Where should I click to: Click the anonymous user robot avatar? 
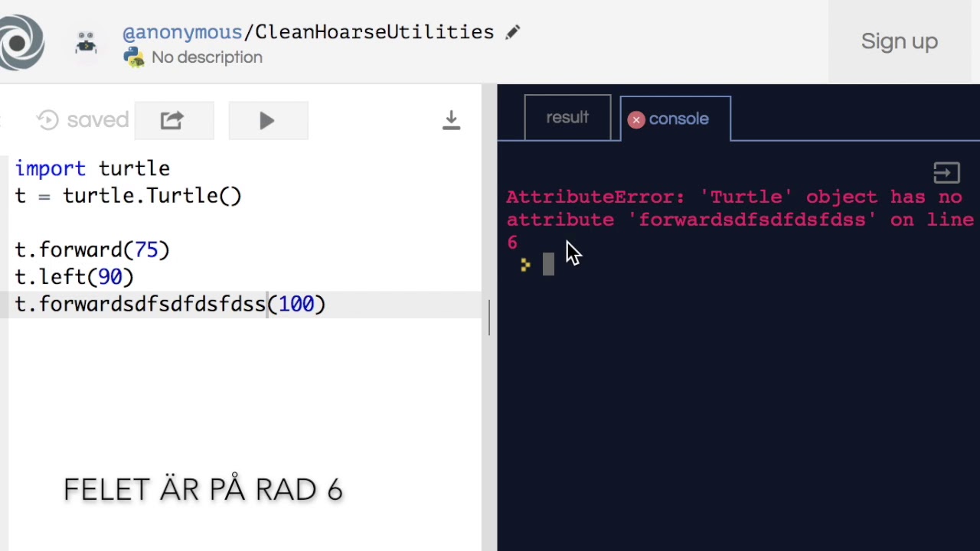coord(86,43)
